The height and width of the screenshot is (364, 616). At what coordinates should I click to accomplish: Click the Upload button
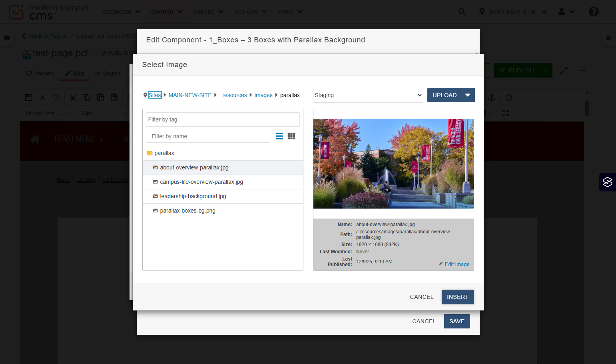[x=445, y=95]
